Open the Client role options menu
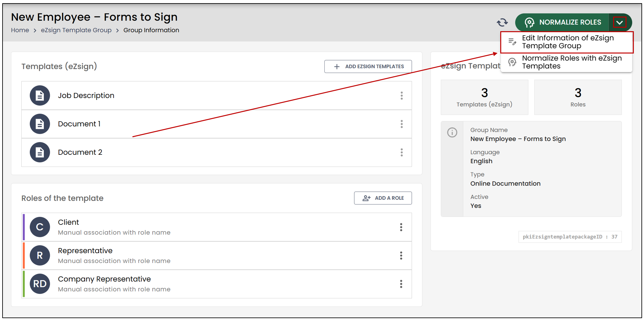This screenshot has height=321, width=644. [401, 227]
